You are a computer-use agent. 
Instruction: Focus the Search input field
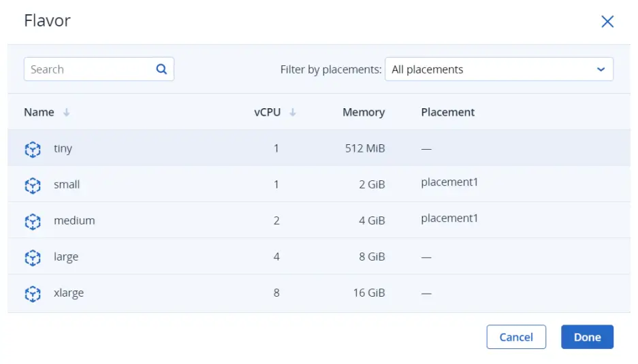[x=89, y=69]
